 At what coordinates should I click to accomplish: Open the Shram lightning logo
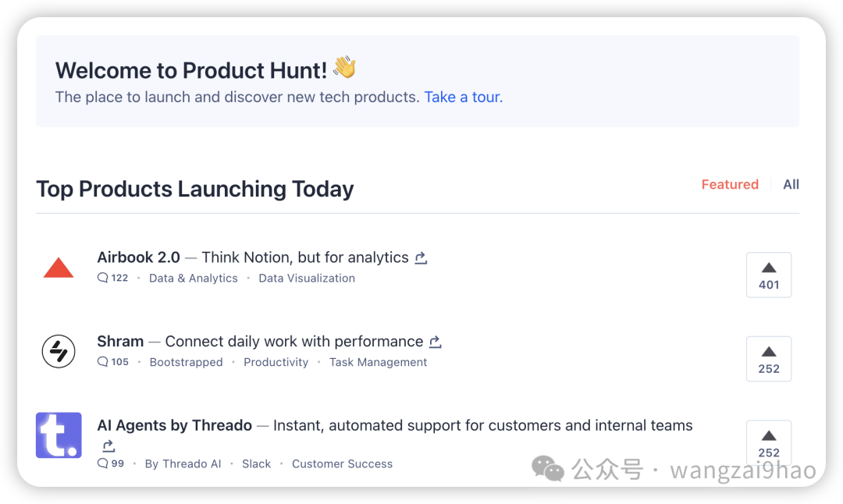point(59,351)
